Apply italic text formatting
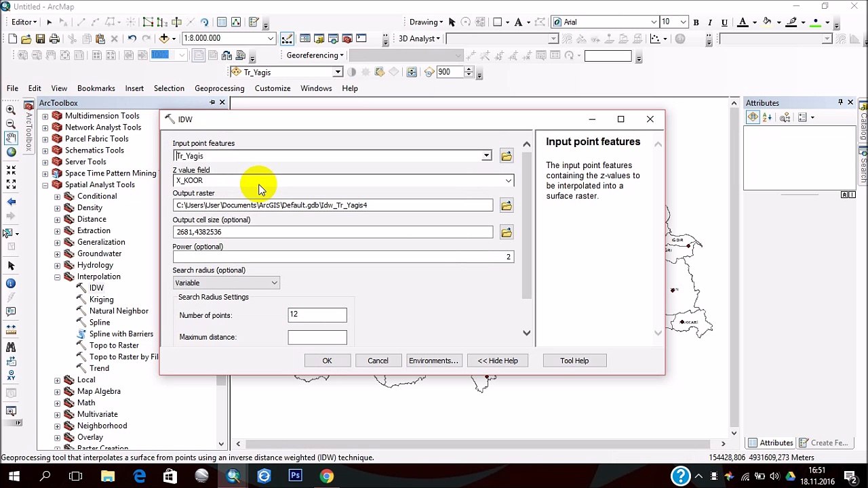 pyautogui.click(x=710, y=22)
